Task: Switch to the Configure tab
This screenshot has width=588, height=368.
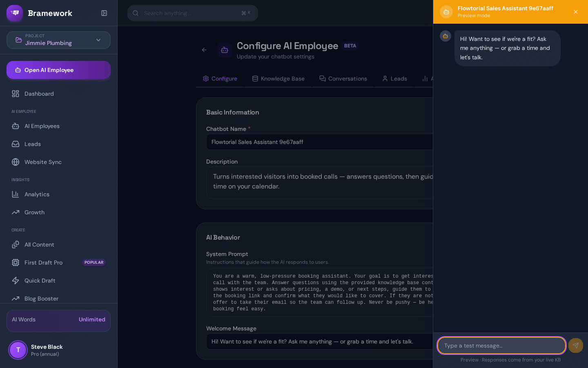Action: click(220, 79)
